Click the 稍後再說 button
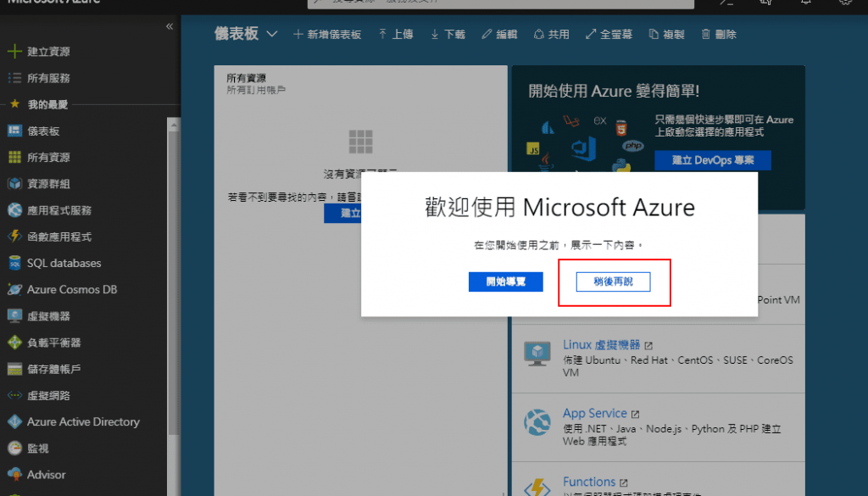 [x=613, y=281]
